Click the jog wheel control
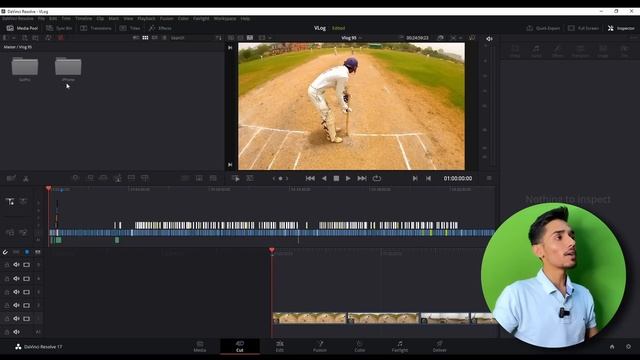This screenshot has width=640, height=360. (x=280, y=178)
